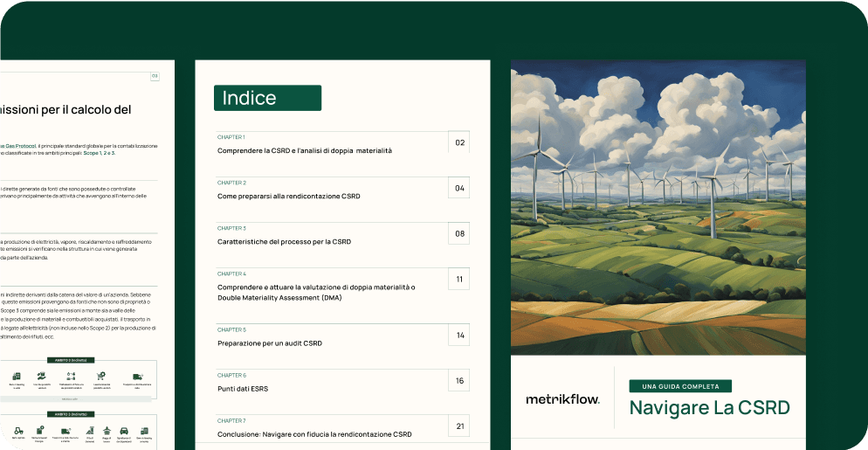The height and width of the screenshot is (450, 868).
Task: Click the document with badge icon in lower row
Action: pos(40,430)
